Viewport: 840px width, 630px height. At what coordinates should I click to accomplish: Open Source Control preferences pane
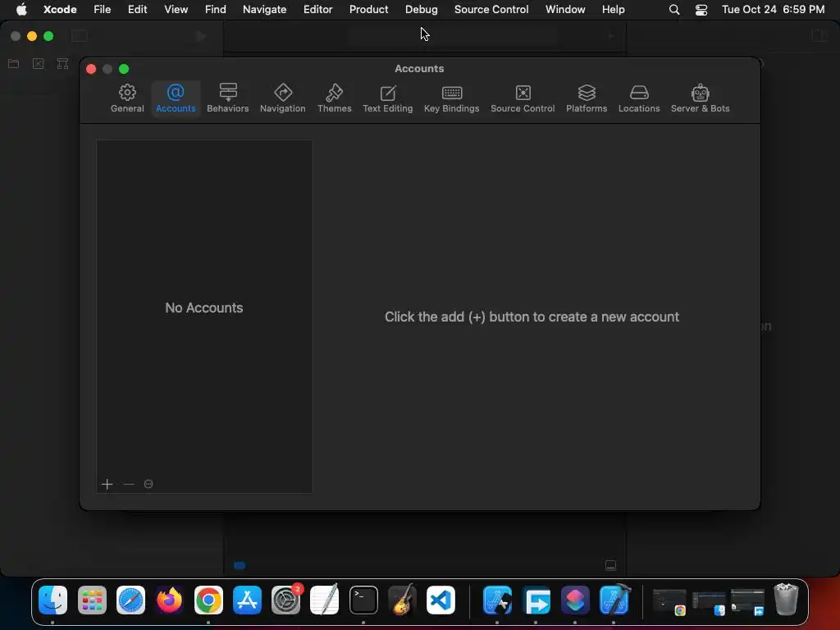point(523,98)
